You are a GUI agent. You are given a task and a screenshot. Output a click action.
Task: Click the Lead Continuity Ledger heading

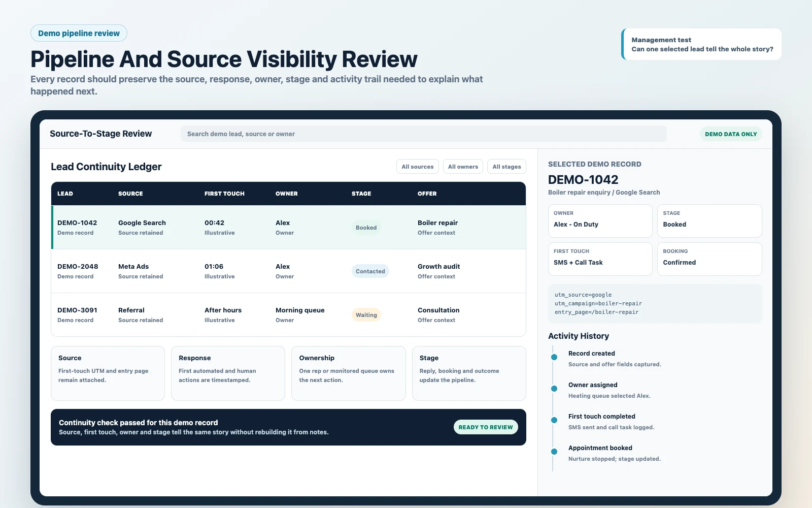[x=106, y=167]
